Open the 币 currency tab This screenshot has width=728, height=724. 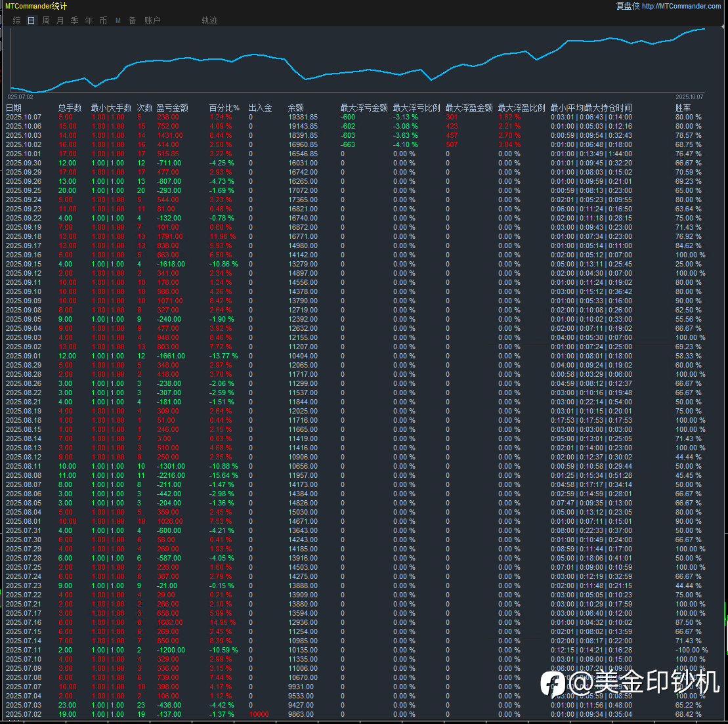[x=103, y=20]
